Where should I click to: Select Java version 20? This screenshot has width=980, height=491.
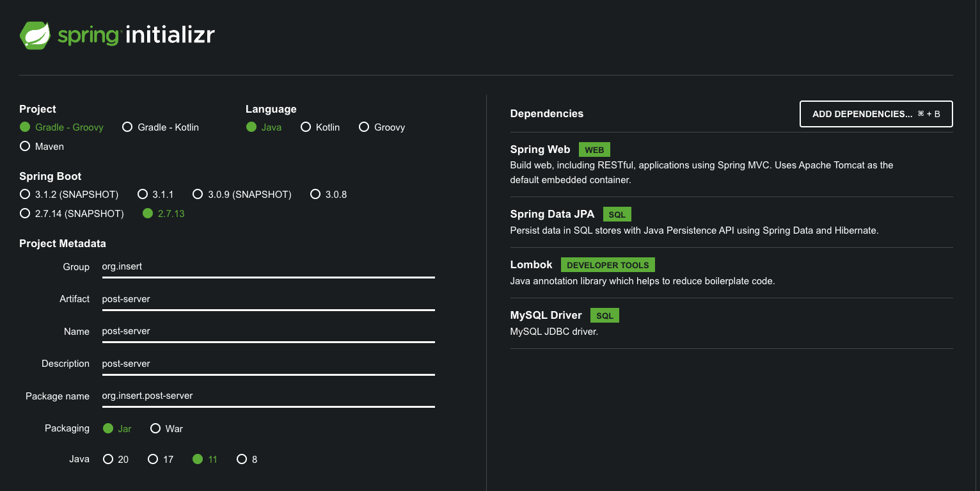click(116, 460)
